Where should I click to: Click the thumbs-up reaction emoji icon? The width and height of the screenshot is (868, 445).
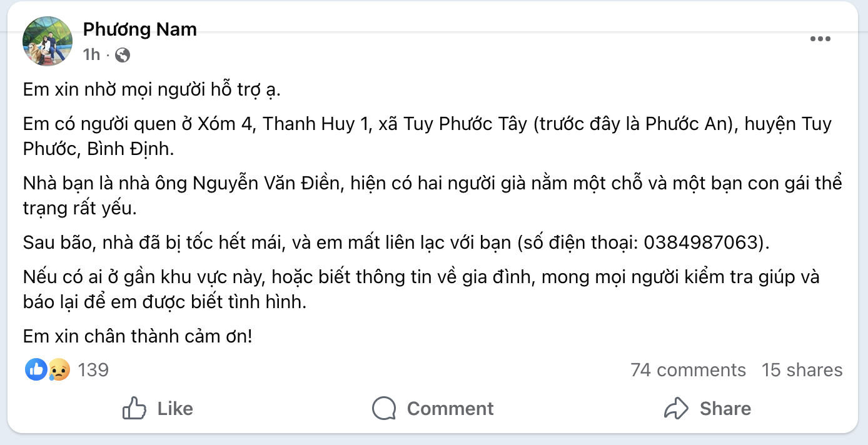[x=35, y=369]
